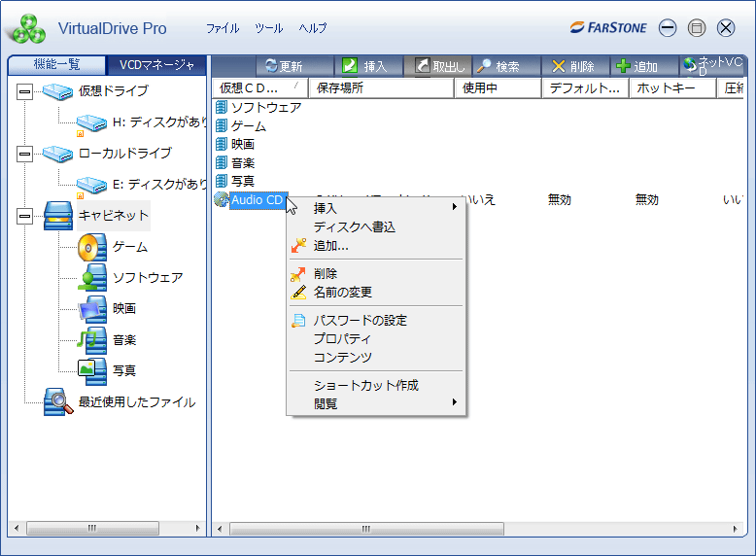Choose プロパティ from the context menu

pos(342,338)
